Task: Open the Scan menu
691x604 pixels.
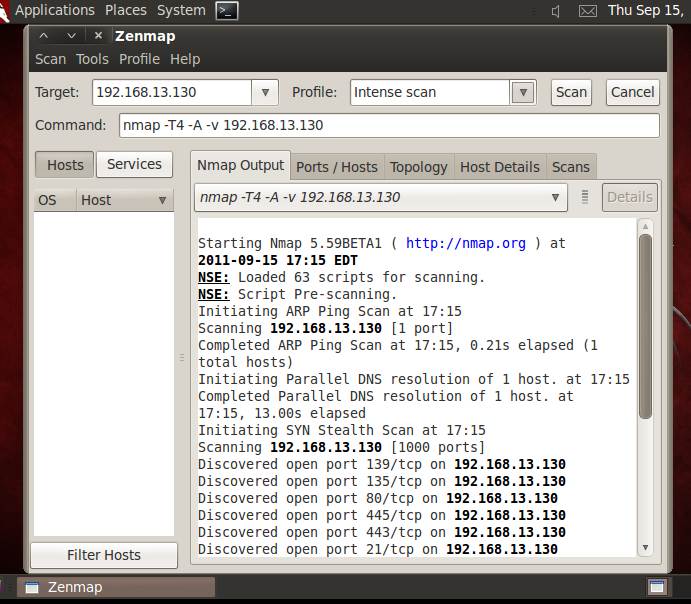Action: 50,59
